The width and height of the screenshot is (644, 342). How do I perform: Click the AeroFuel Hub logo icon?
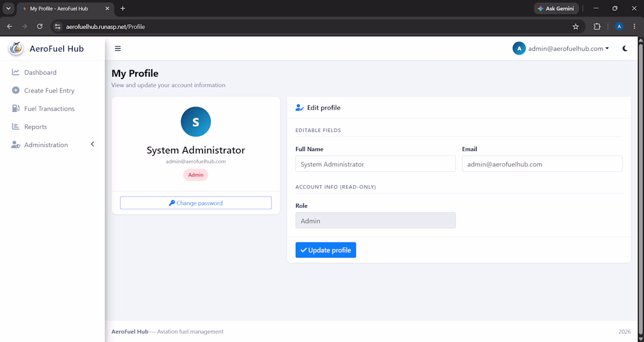coord(16,49)
